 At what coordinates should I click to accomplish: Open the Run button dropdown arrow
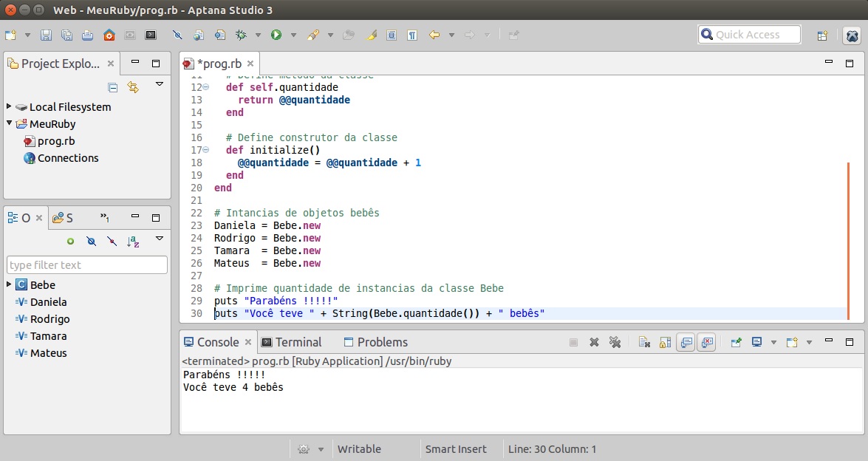293,35
